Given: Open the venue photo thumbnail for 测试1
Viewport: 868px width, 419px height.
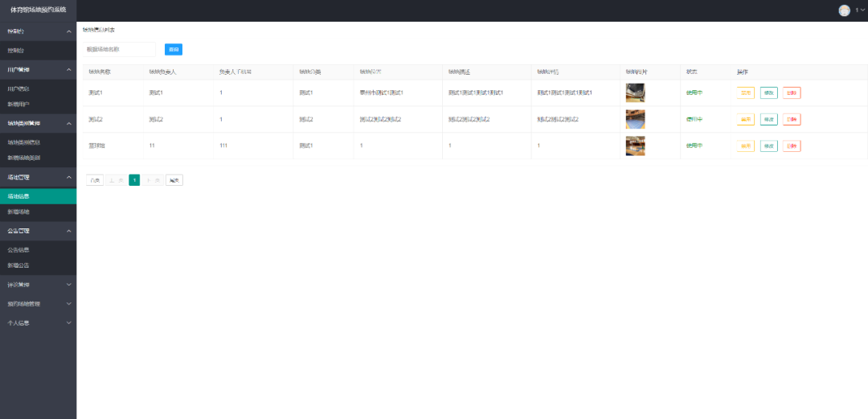Looking at the screenshot, I should 635,92.
